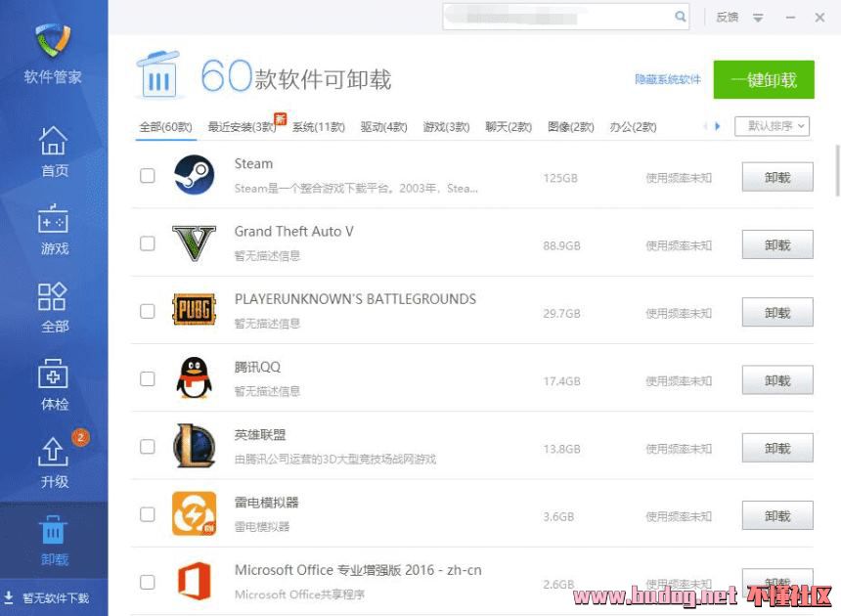Click the Steam description text
The width and height of the screenshot is (841, 616).
(x=356, y=188)
